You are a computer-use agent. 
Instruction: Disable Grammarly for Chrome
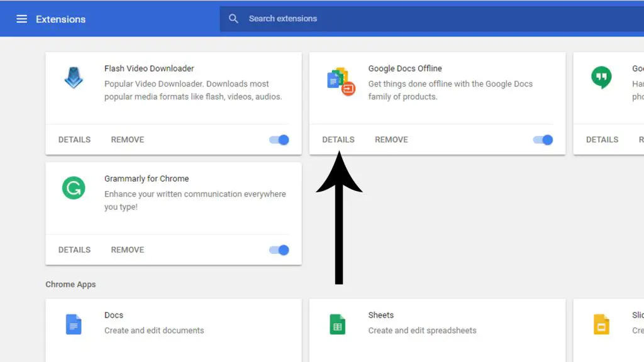click(279, 250)
